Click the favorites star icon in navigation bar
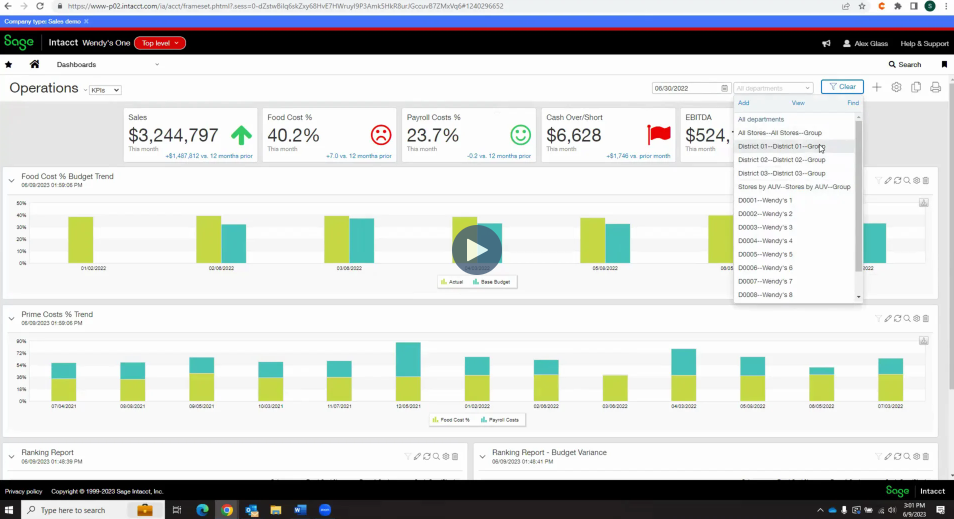Image resolution: width=954 pixels, height=519 pixels. pyautogui.click(x=9, y=64)
